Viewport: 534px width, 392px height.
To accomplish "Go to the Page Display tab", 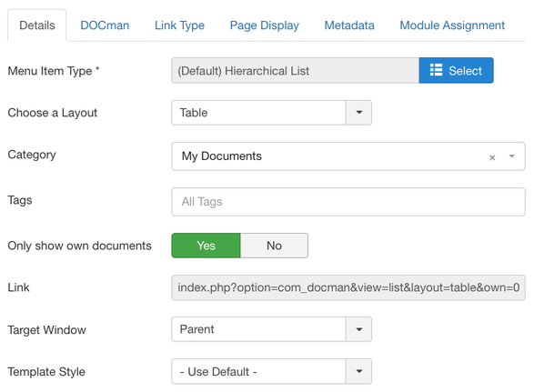I will [265, 25].
